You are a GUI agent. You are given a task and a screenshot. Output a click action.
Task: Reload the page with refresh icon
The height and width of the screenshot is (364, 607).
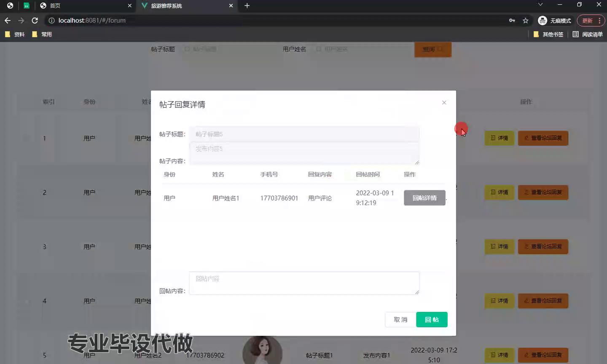click(x=35, y=20)
